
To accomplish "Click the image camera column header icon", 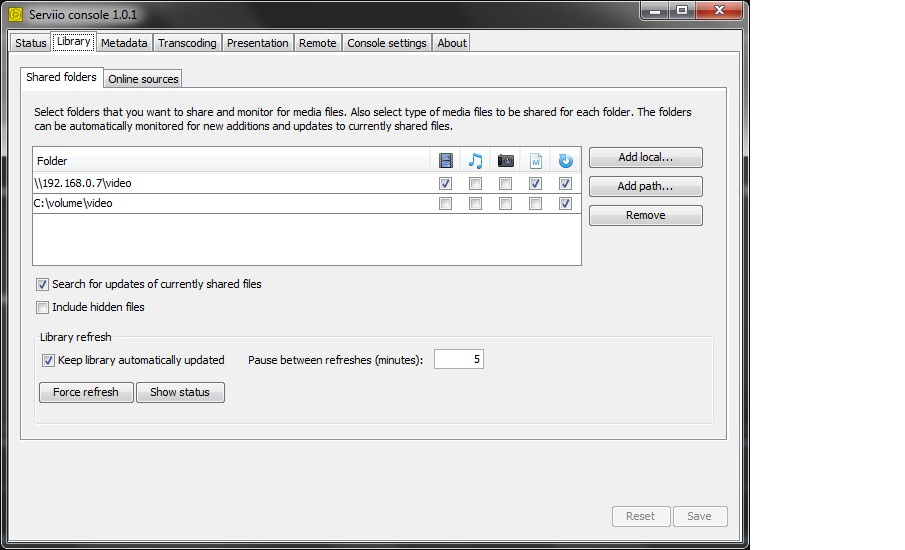I will coord(506,160).
